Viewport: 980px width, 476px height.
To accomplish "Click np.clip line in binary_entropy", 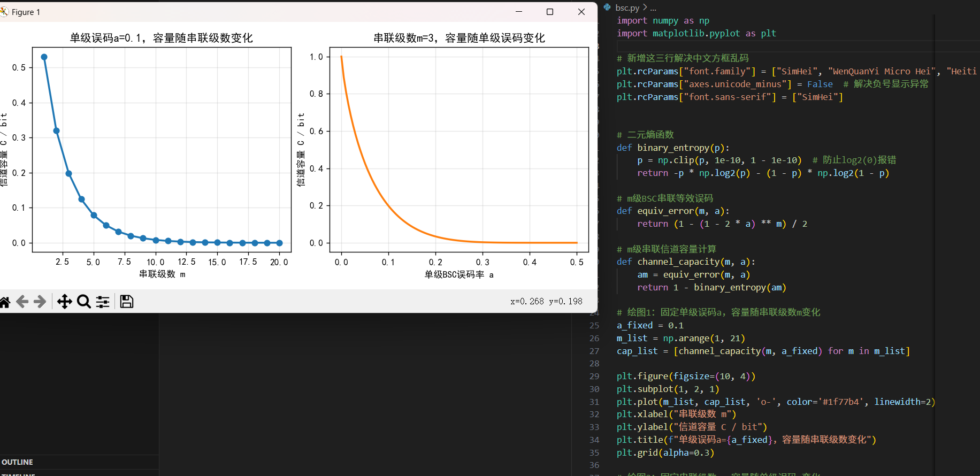I will [767, 160].
